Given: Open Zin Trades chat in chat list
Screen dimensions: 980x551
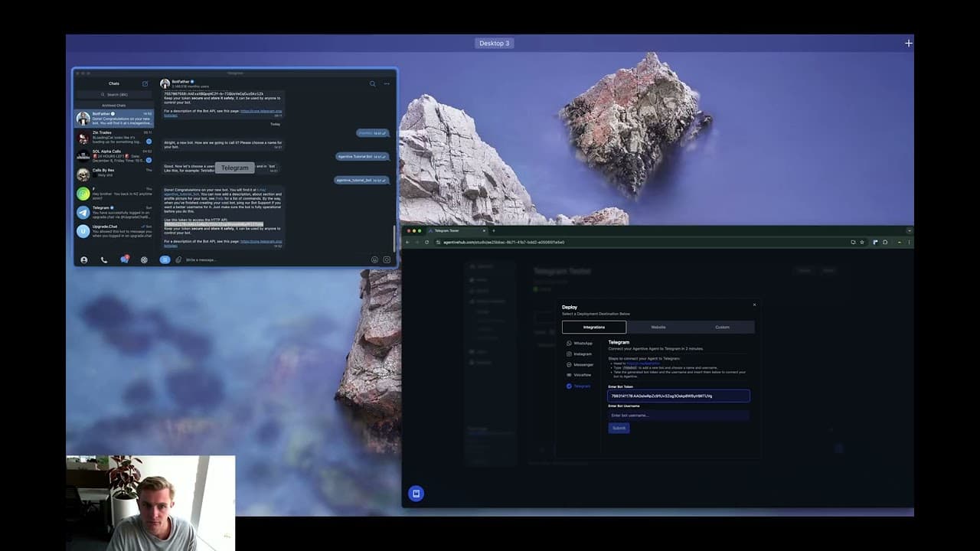Looking at the screenshot, I should tap(113, 137).
